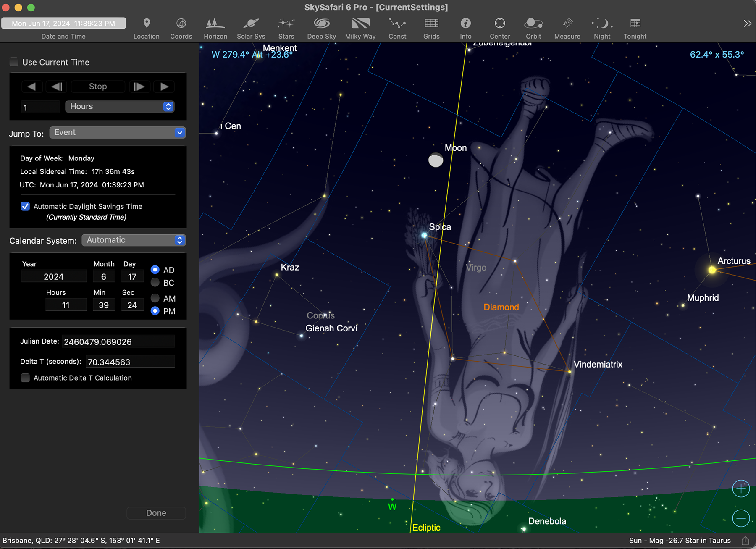Select the AM radio button
This screenshot has width=756, height=549.
click(155, 298)
